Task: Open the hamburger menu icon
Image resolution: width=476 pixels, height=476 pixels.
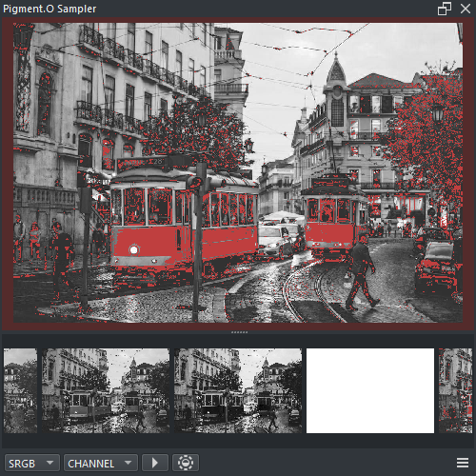Action: [463, 463]
